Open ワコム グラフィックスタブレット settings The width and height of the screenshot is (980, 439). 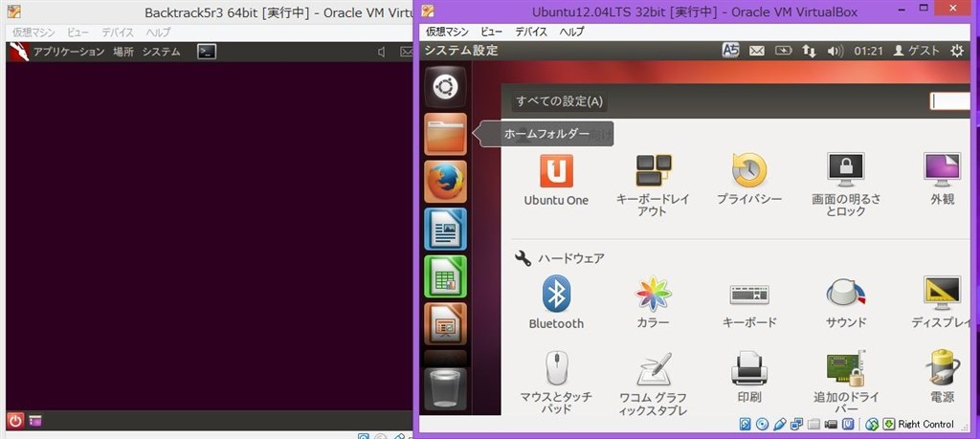coord(653,383)
